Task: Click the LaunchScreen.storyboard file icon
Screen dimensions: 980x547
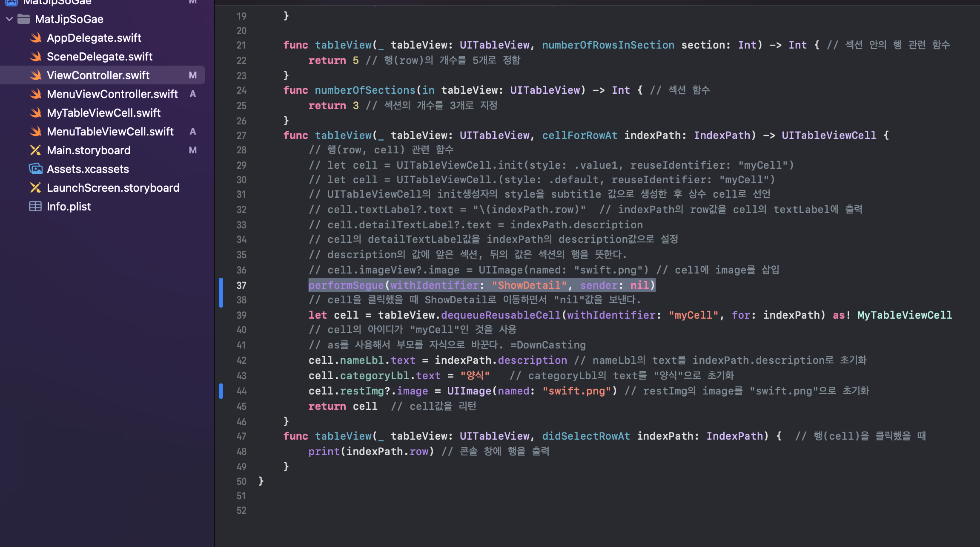Action: (35, 188)
